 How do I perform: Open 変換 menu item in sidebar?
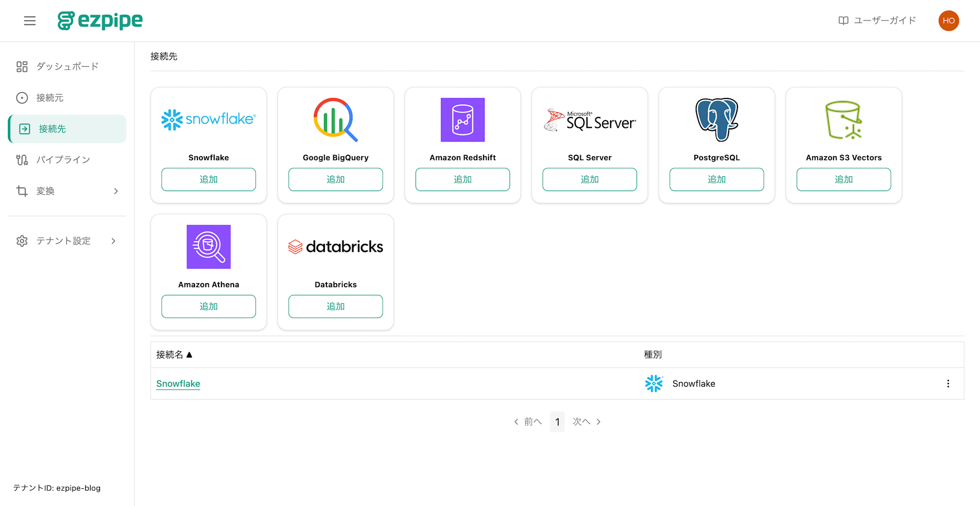67,191
